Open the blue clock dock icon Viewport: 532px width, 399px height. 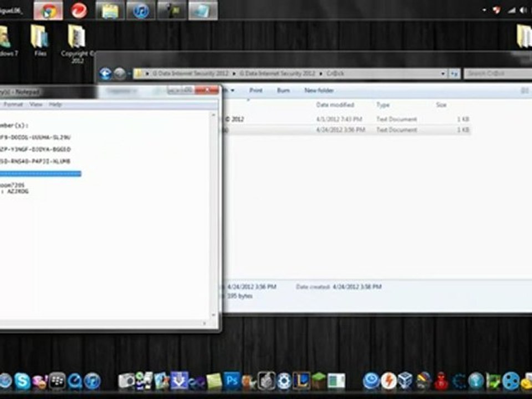[x=371, y=381]
